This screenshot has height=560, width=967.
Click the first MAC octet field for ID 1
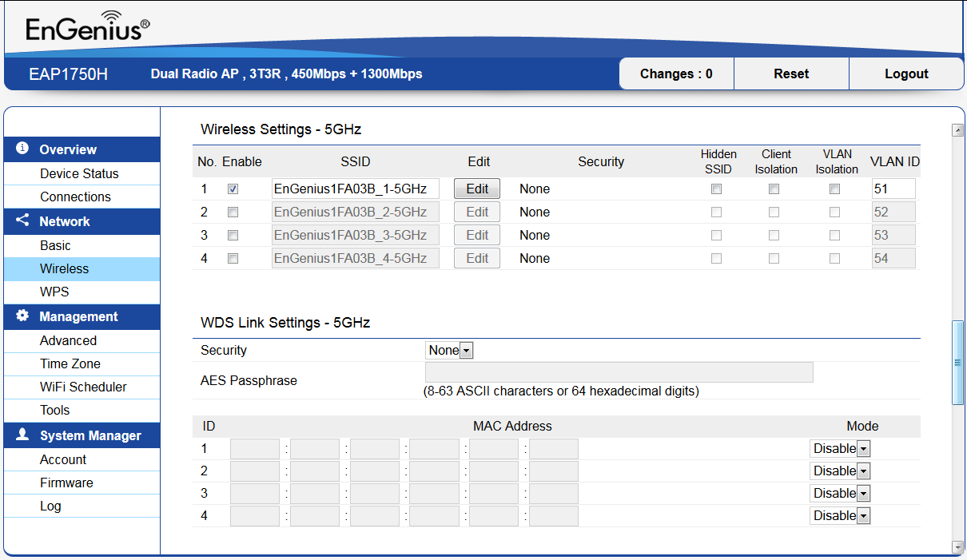coord(255,449)
